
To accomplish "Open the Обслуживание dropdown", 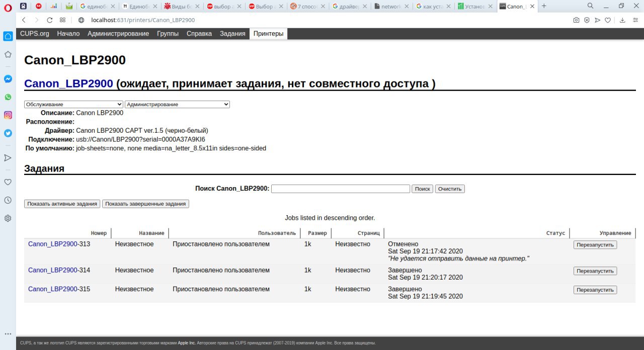I will (73, 104).
